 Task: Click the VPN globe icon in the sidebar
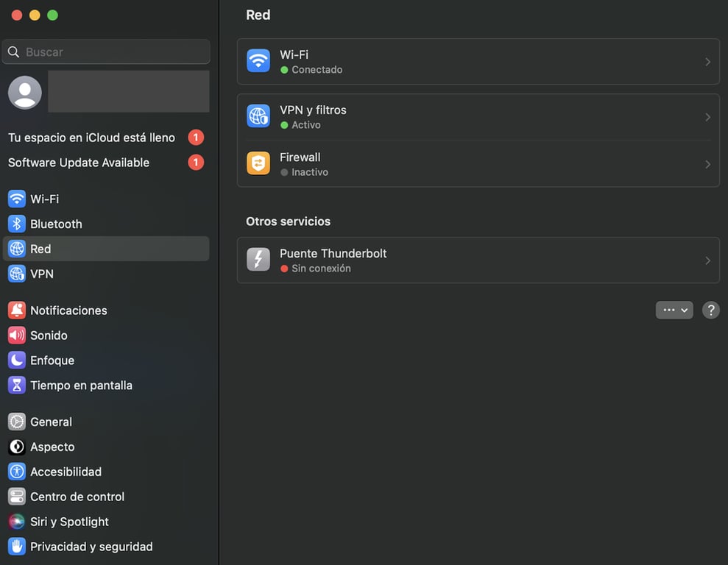(16, 273)
